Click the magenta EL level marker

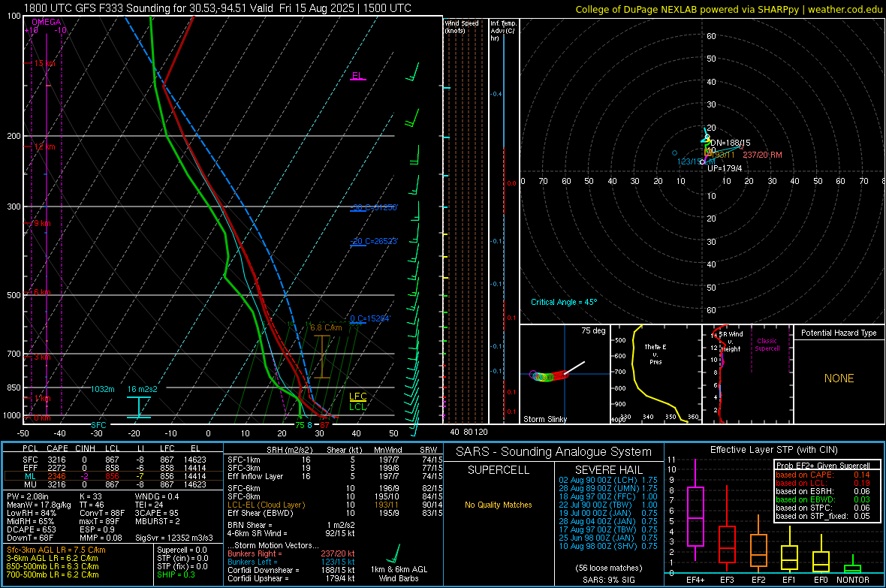(357, 76)
